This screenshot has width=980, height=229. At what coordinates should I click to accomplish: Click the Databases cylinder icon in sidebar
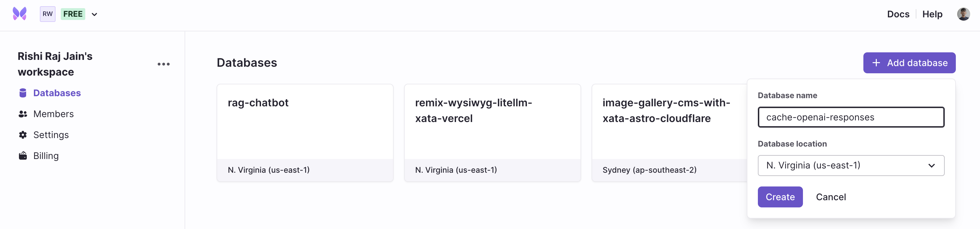(x=23, y=93)
